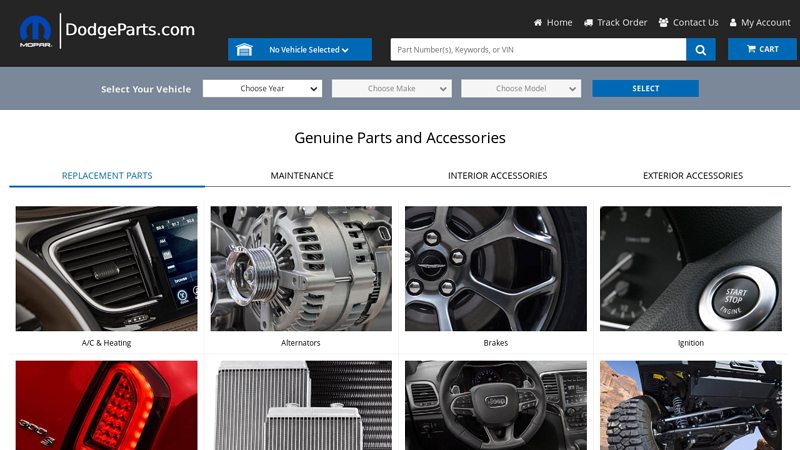
Task: Click the A/C & Heating label
Action: coord(106,343)
